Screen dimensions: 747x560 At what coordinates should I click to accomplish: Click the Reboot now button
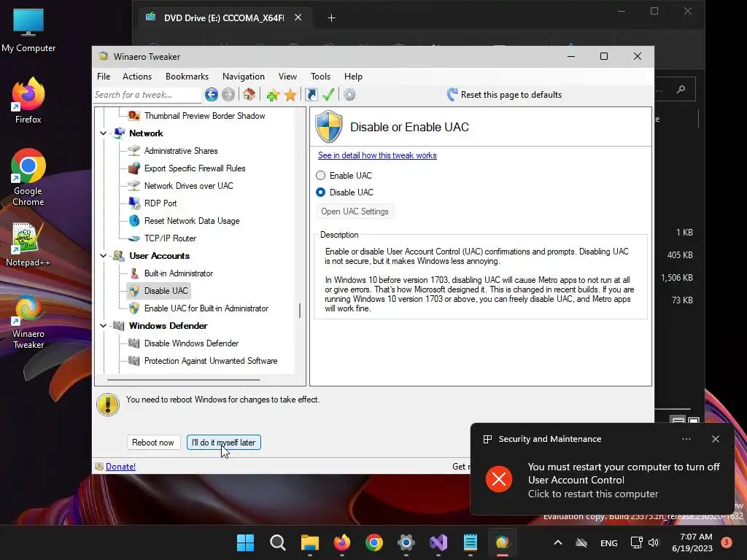click(x=153, y=443)
